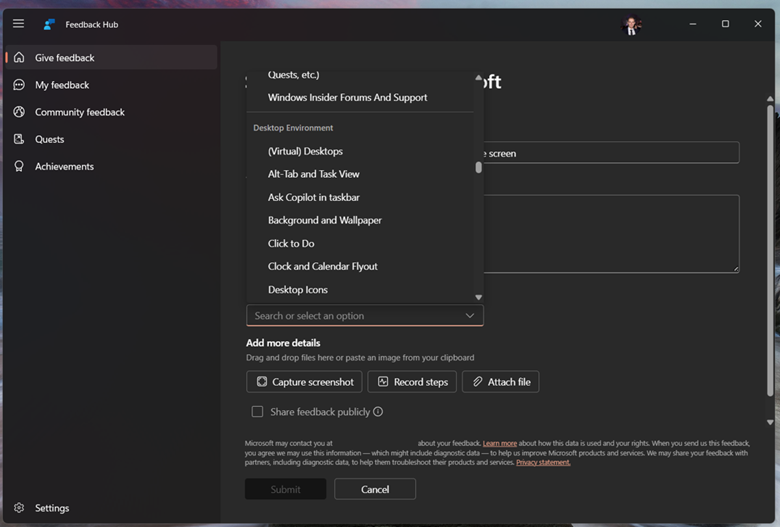Click the My feedback chat icon
Screen dimensions: 780x527
pyautogui.click(x=19, y=85)
